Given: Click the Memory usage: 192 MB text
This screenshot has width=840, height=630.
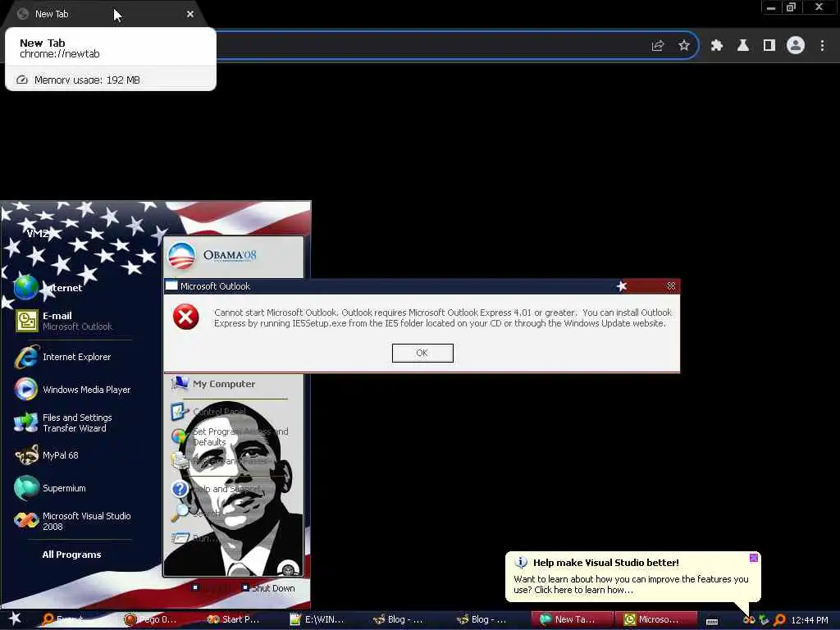Looking at the screenshot, I should coord(87,80).
